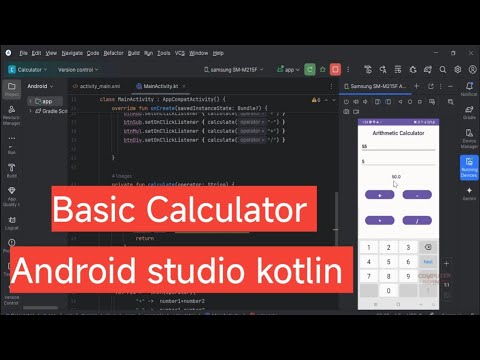The image size is (480, 360).
Task: Tap the divide button in calculator app
Action: click(417, 220)
